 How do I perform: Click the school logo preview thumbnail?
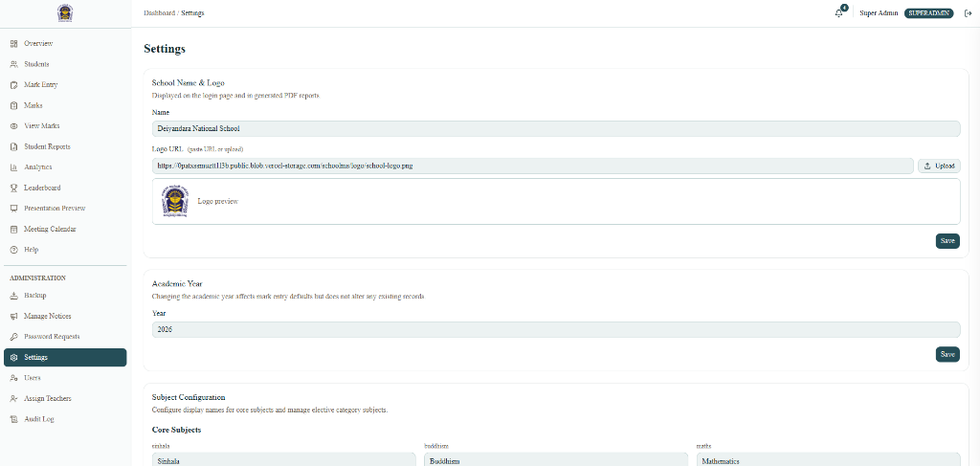tap(174, 201)
